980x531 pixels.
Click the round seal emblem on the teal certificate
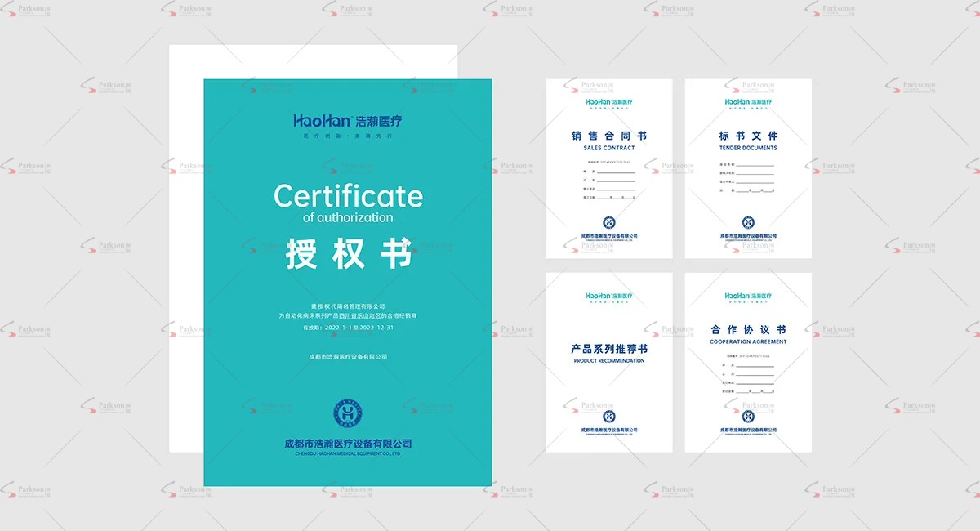click(348, 414)
